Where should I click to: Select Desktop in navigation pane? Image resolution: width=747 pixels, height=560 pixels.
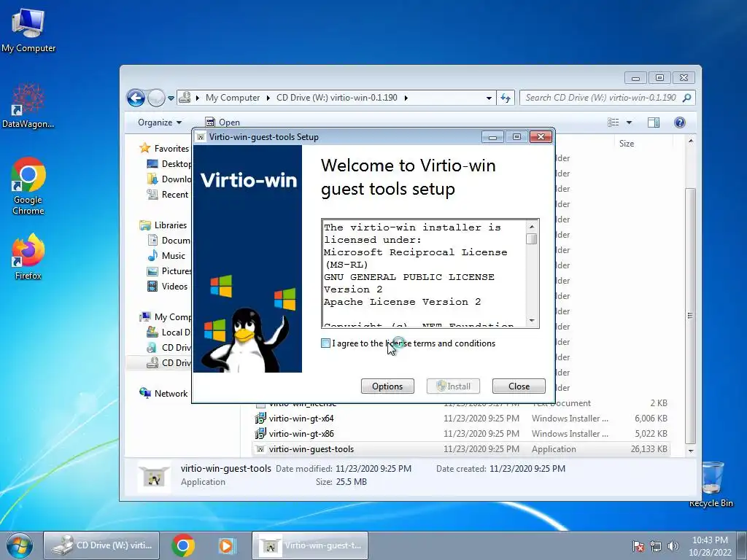coord(169,164)
